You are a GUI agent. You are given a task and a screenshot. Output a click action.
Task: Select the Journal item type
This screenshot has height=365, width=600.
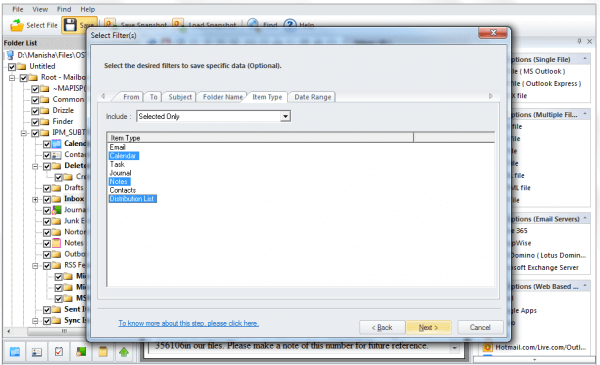120,173
